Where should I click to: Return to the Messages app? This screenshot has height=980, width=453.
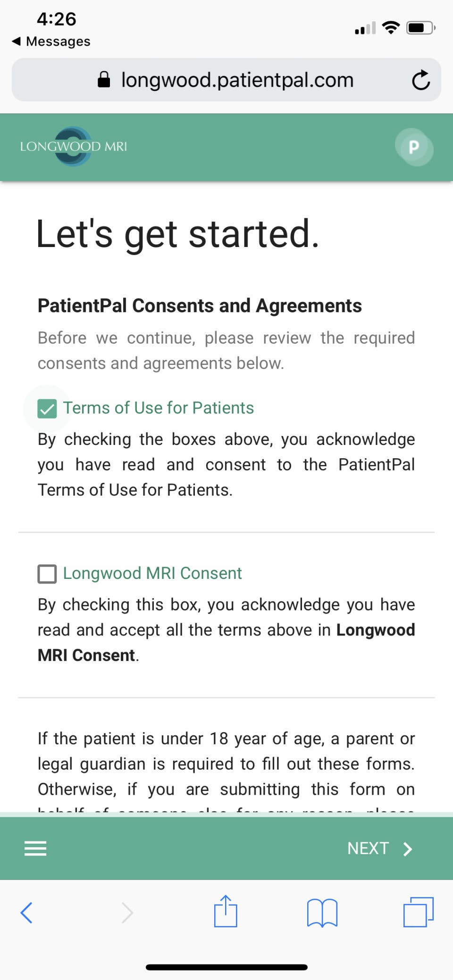coord(51,41)
